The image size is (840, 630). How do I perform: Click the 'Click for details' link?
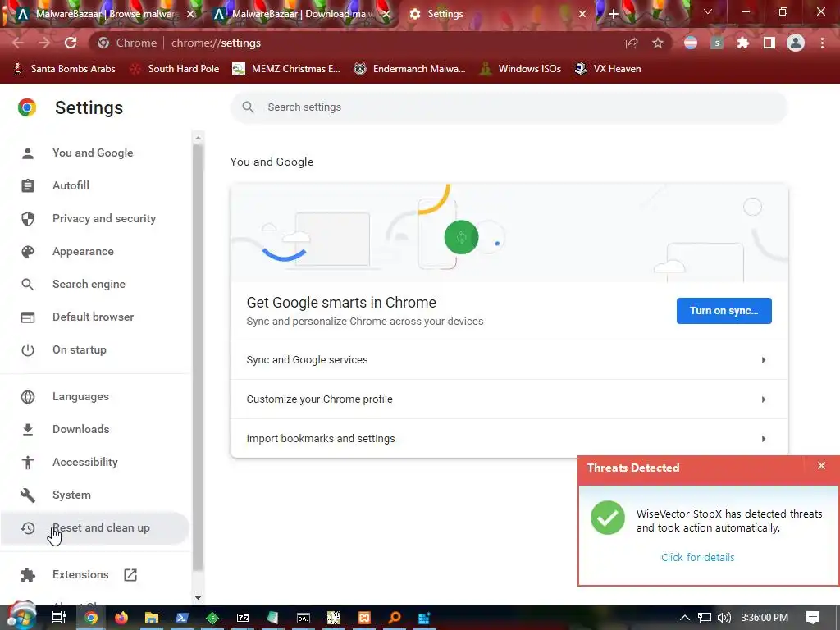(697, 557)
